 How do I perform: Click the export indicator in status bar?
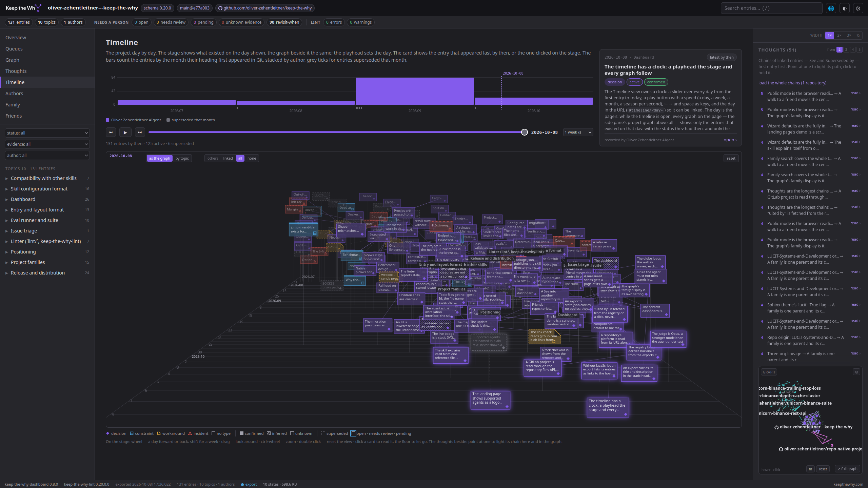[249, 484]
